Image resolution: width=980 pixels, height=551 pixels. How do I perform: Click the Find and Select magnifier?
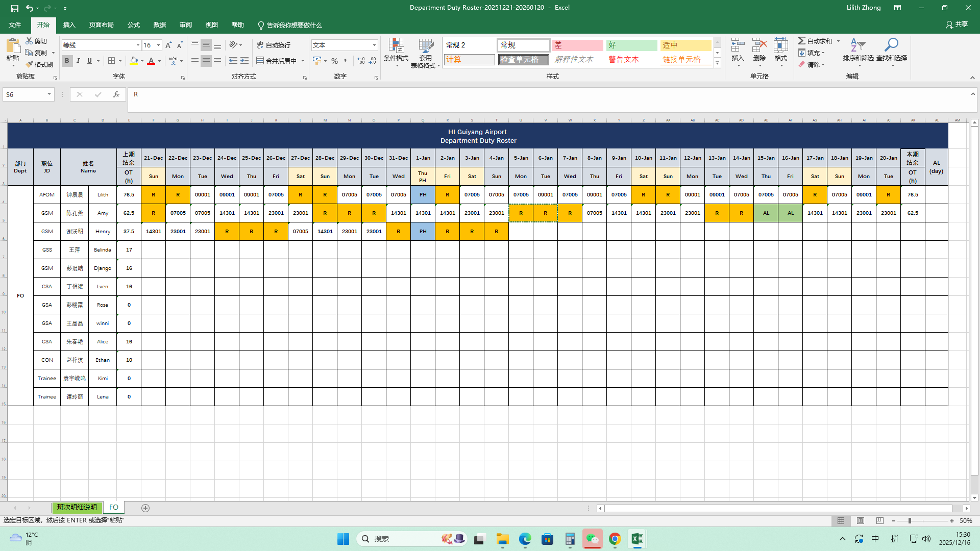tap(891, 46)
